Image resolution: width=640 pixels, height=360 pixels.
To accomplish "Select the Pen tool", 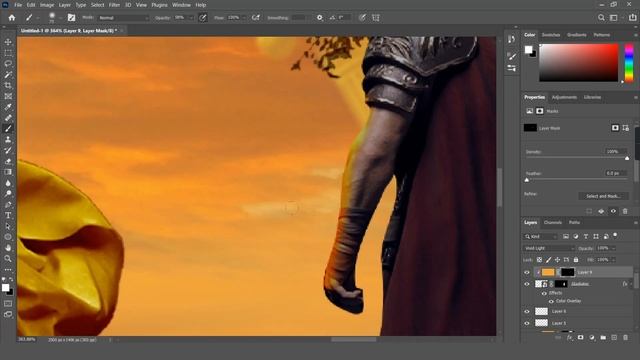I will 8,204.
